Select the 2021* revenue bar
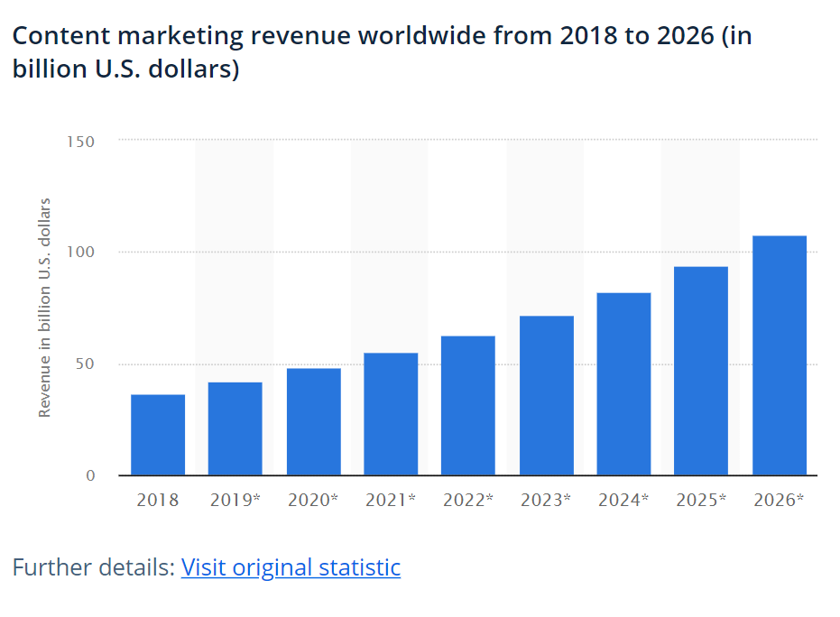Viewport: 840px width, 617px height. pyautogui.click(x=391, y=414)
